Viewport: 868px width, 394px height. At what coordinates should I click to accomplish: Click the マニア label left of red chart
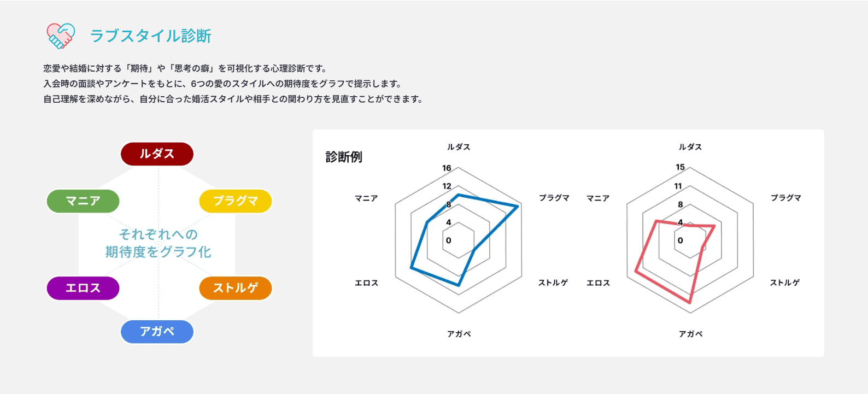598,198
